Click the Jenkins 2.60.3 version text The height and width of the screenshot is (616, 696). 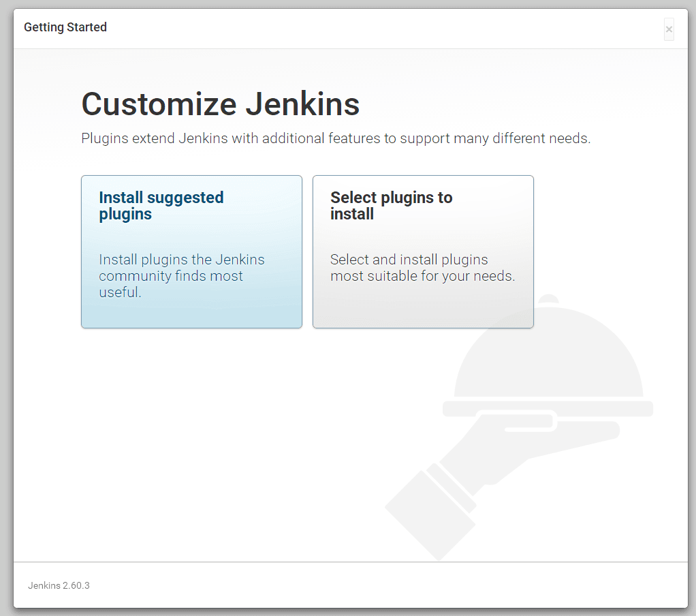click(59, 585)
